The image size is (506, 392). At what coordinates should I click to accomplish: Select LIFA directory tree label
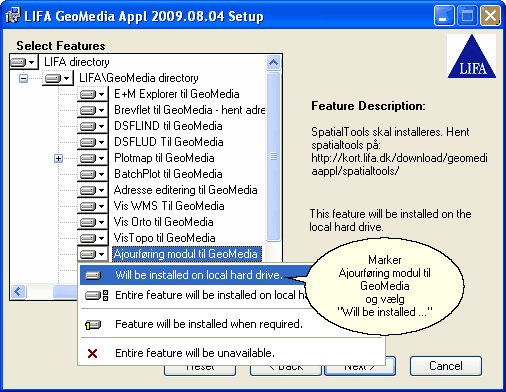tap(77, 62)
